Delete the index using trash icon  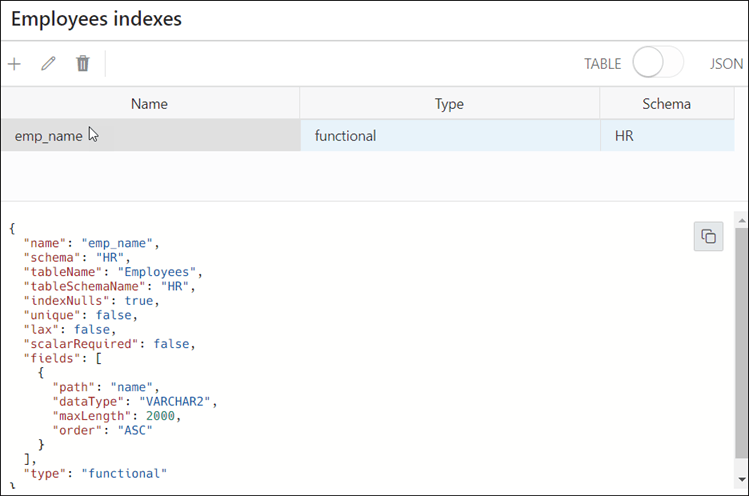pos(83,64)
